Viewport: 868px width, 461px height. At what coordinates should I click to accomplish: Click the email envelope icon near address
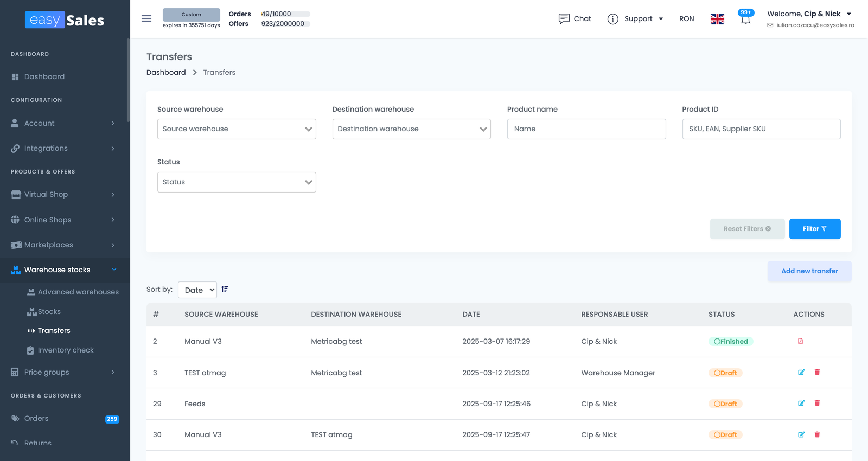pyautogui.click(x=770, y=25)
